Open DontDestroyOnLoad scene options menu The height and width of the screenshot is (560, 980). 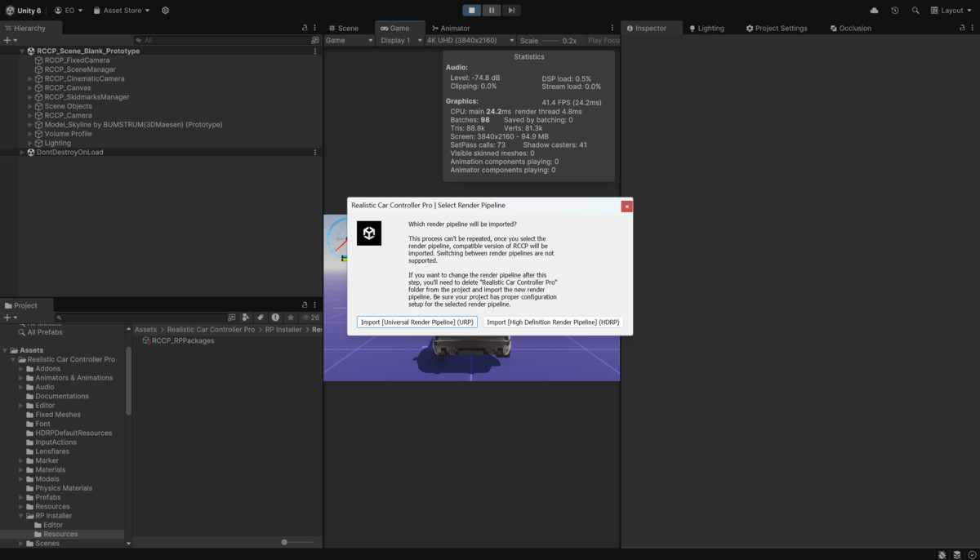(315, 152)
